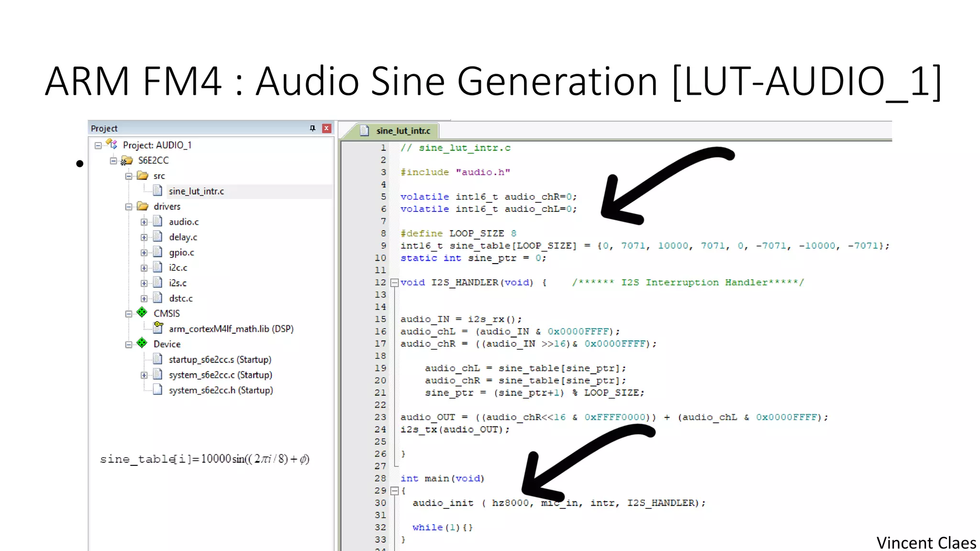The image size is (980, 551).
Task: Click the system_s6e2cc.h file icon
Action: [x=157, y=389]
